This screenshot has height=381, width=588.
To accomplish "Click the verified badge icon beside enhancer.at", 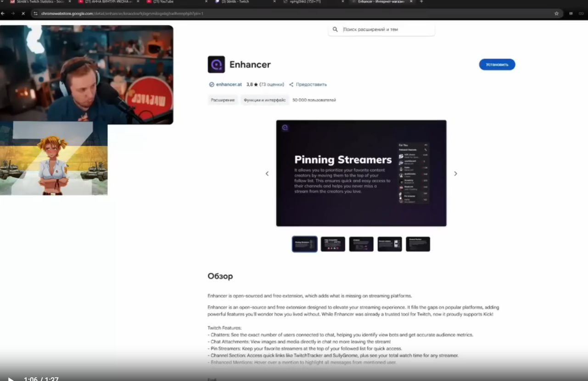I will pyautogui.click(x=212, y=84).
